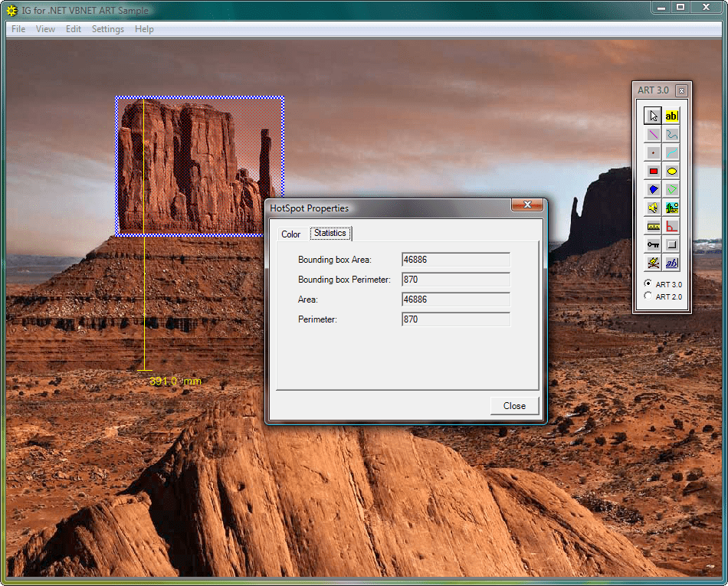
Task: Select the underlined rich text tool
Action: (x=672, y=263)
